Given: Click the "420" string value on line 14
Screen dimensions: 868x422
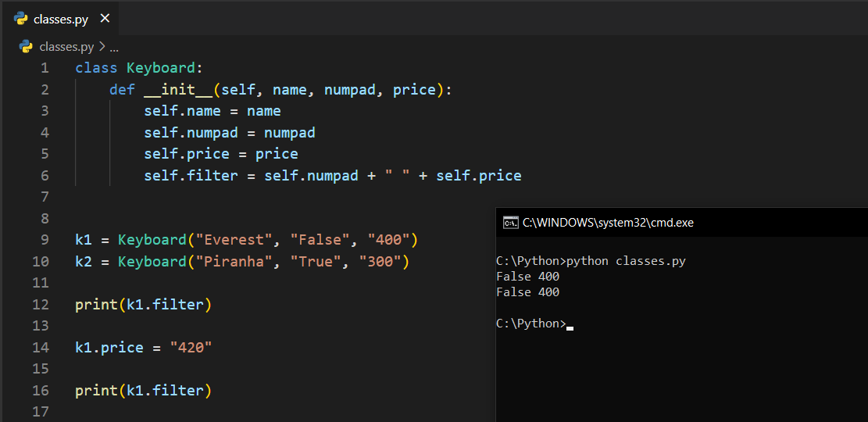Looking at the screenshot, I should click(191, 347).
